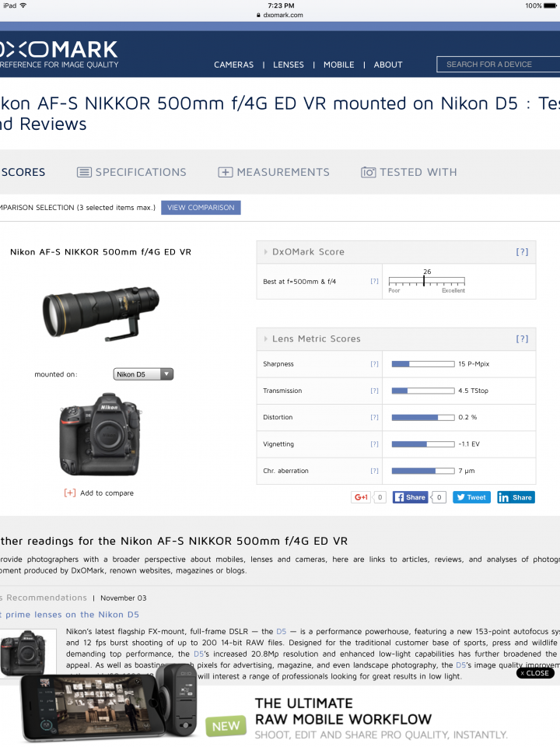This screenshot has height=747, width=560.
Task: Select the -1.1 EV vignetting value
Action: click(469, 444)
